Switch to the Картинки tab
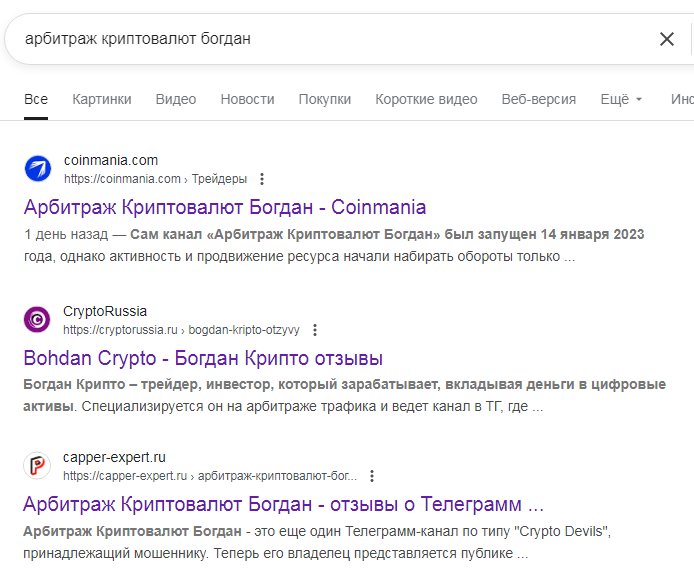 click(x=101, y=99)
